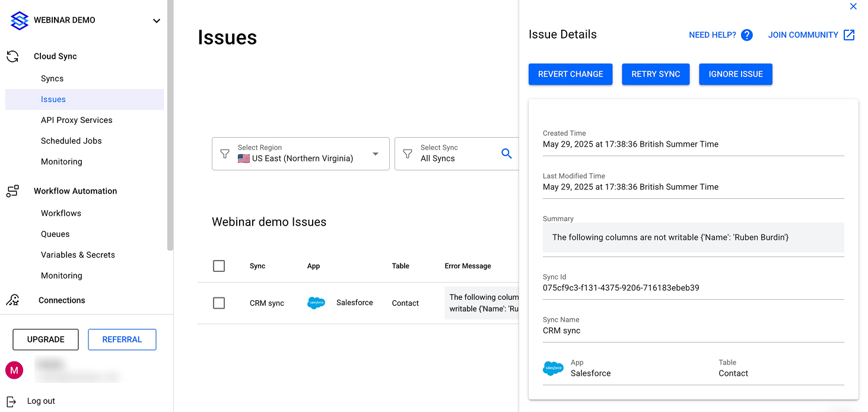This screenshot has width=868, height=412.
Task: Open Join Community external link icon
Action: point(849,35)
